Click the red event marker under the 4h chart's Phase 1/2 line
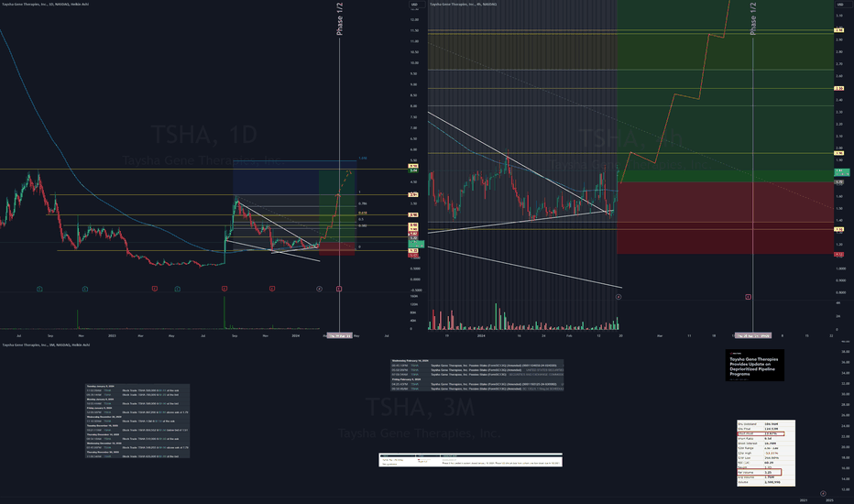This screenshot has width=854, height=504. click(x=748, y=297)
